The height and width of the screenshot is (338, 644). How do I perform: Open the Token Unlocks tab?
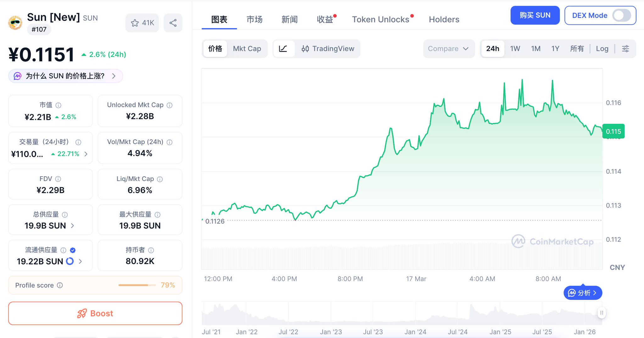[380, 20]
